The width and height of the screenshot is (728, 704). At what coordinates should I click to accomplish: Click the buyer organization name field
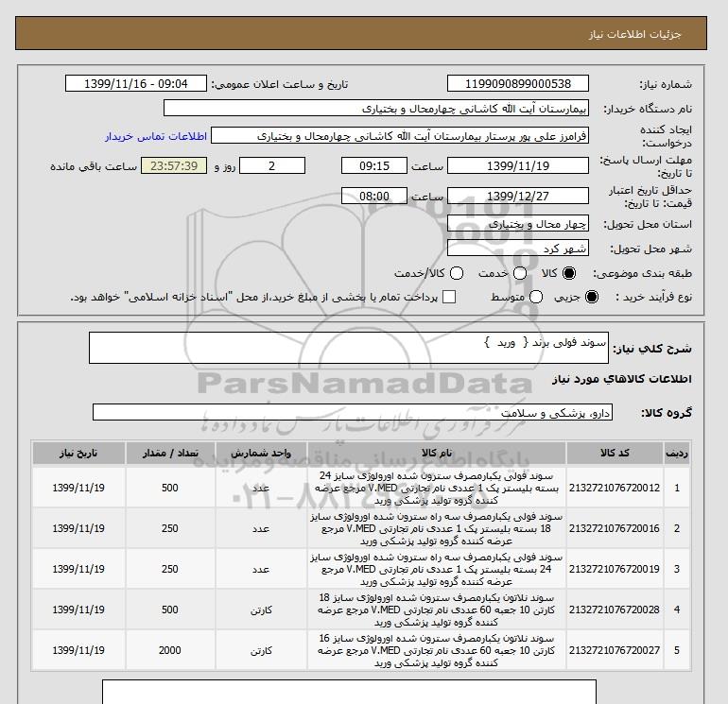pos(376,108)
